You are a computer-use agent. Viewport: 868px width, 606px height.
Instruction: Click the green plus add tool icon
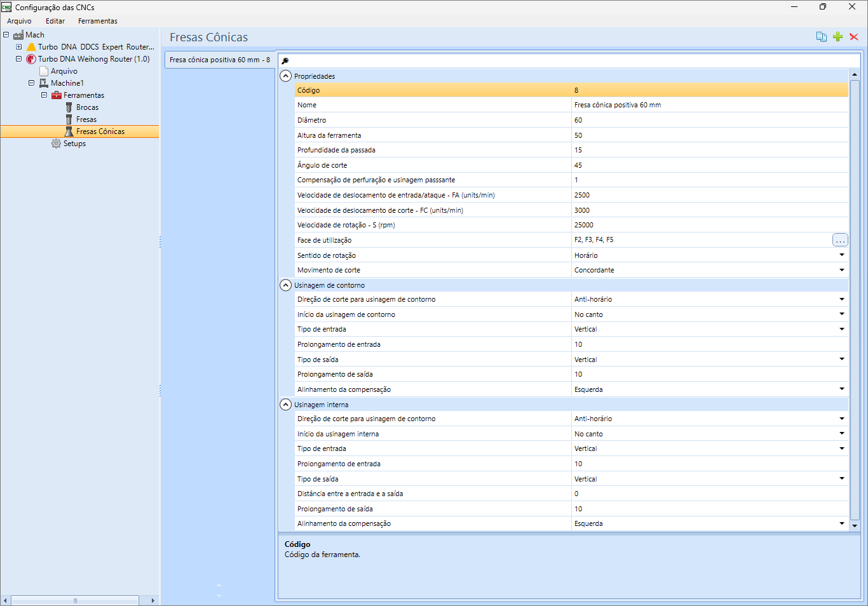[837, 37]
